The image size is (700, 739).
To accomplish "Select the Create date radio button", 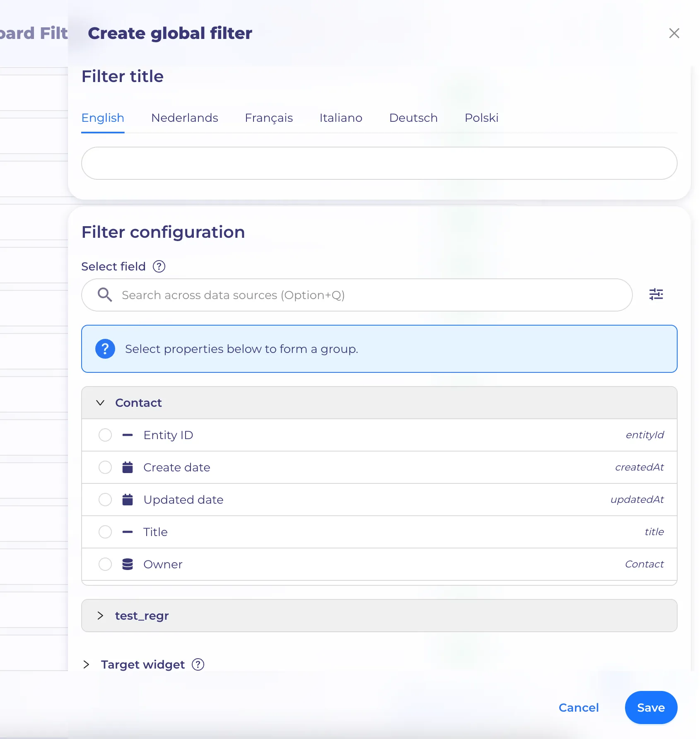I will (105, 467).
